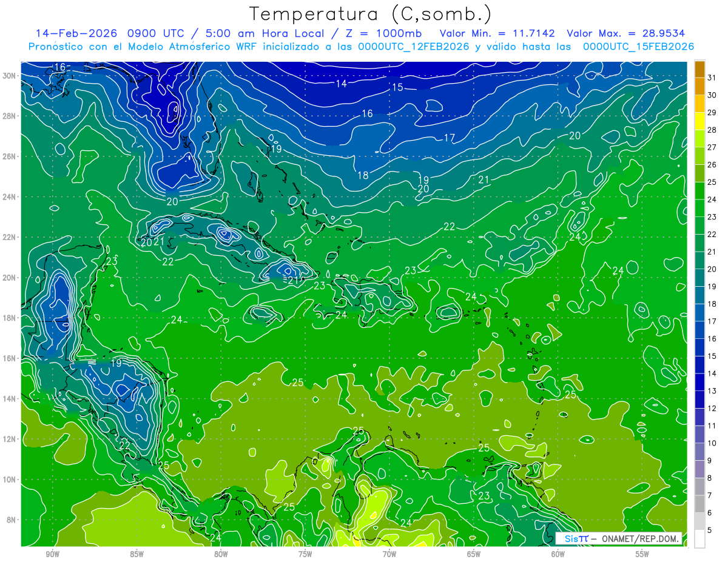Click the '85W' longitude axis label
Image resolution: width=728 pixels, height=562 pixels.
[136, 554]
